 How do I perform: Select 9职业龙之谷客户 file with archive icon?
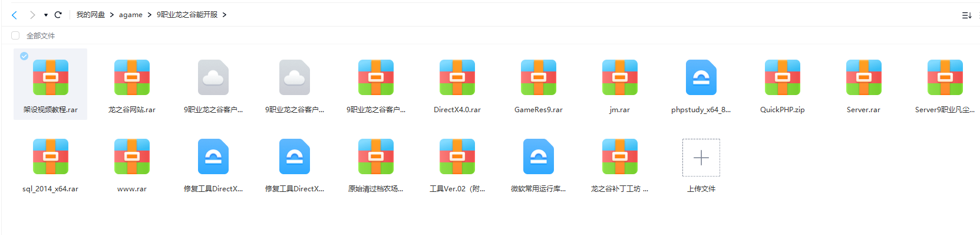376,77
